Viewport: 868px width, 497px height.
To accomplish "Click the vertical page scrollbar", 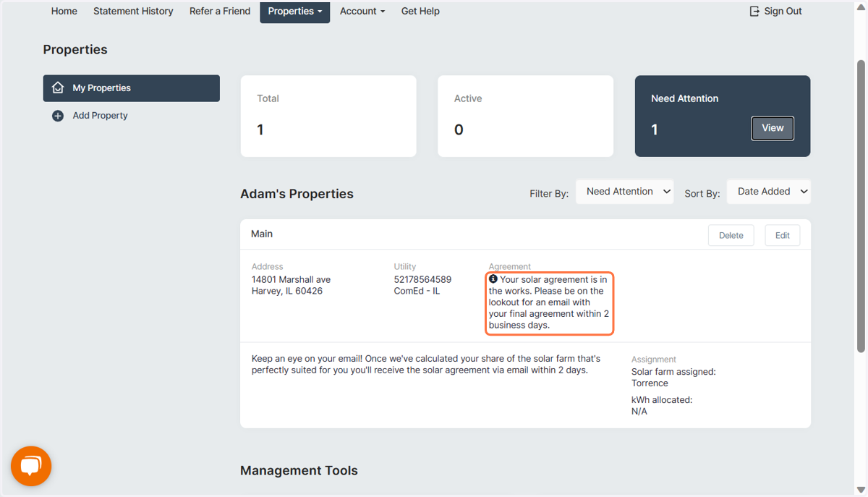I will pyautogui.click(x=861, y=207).
